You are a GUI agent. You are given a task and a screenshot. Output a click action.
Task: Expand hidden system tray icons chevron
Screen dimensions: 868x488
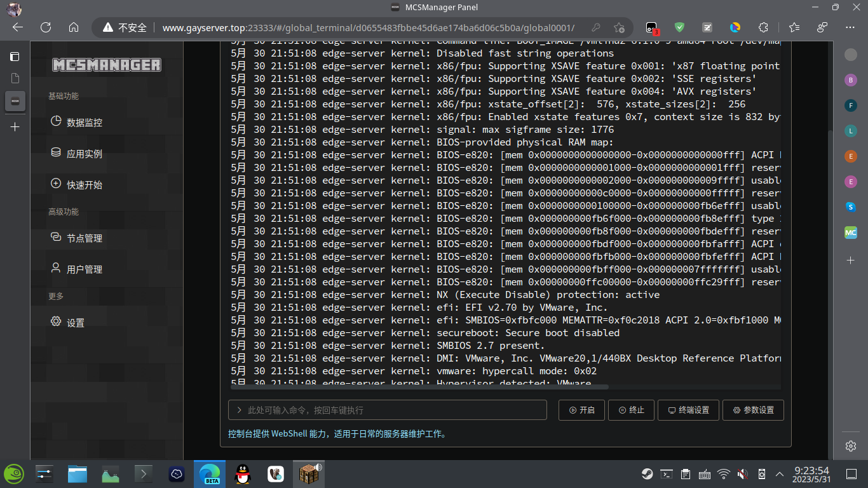coord(779,474)
